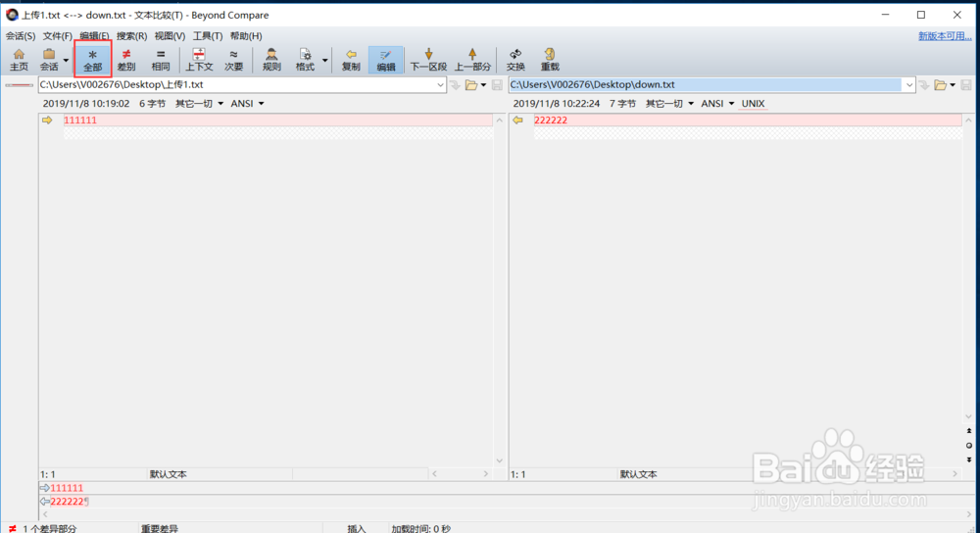The height and width of the screenshot is (533, 980).
Task: Select the line 111111 in left pane
Action: 277,120
